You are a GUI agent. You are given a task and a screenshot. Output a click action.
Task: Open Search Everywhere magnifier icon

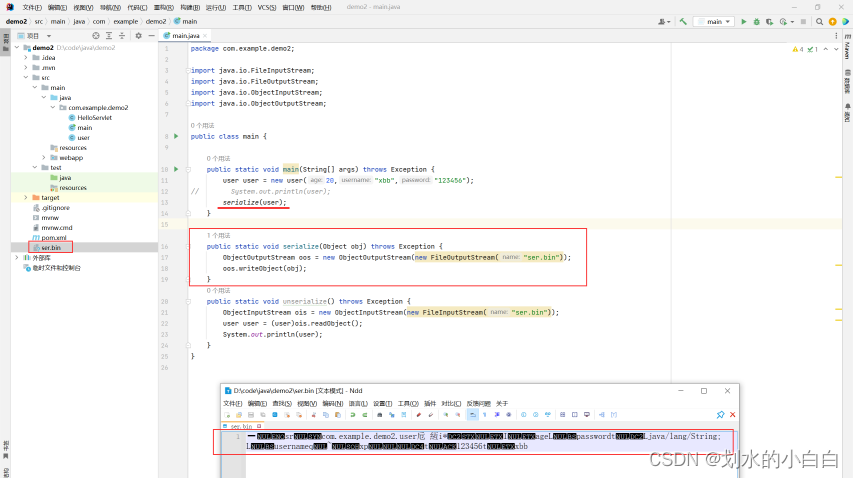819,22
